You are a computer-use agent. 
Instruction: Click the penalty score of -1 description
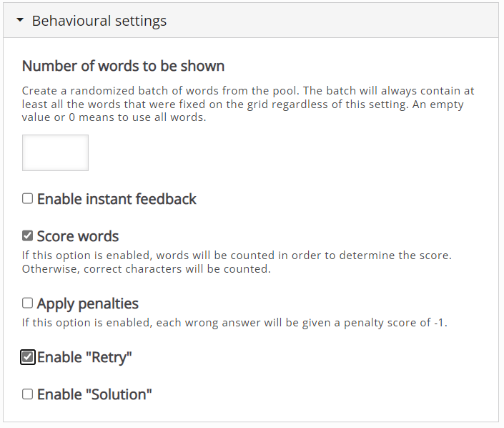234,323
